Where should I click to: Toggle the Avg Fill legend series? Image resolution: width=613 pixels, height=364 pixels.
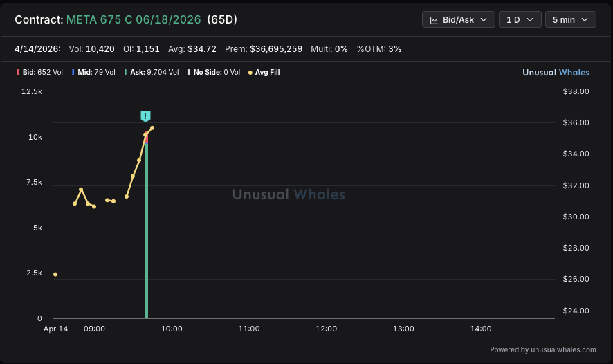click(264, 73)
